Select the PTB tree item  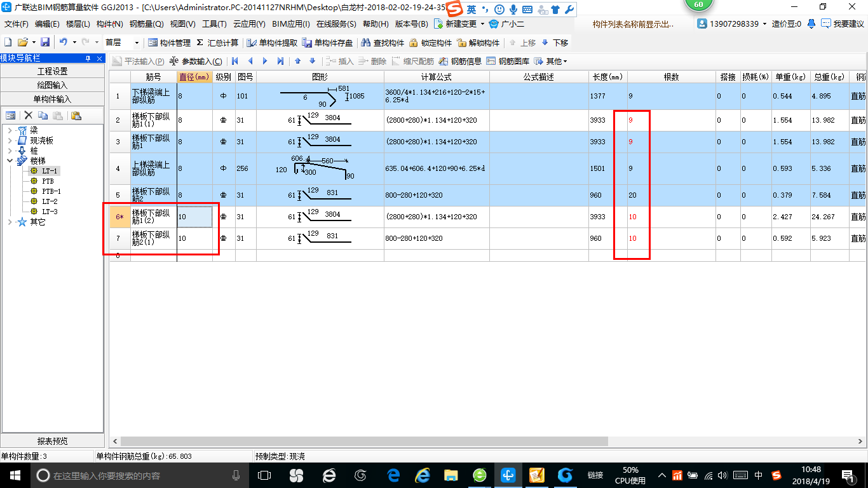pyautogui.click(x=48, y=181)
